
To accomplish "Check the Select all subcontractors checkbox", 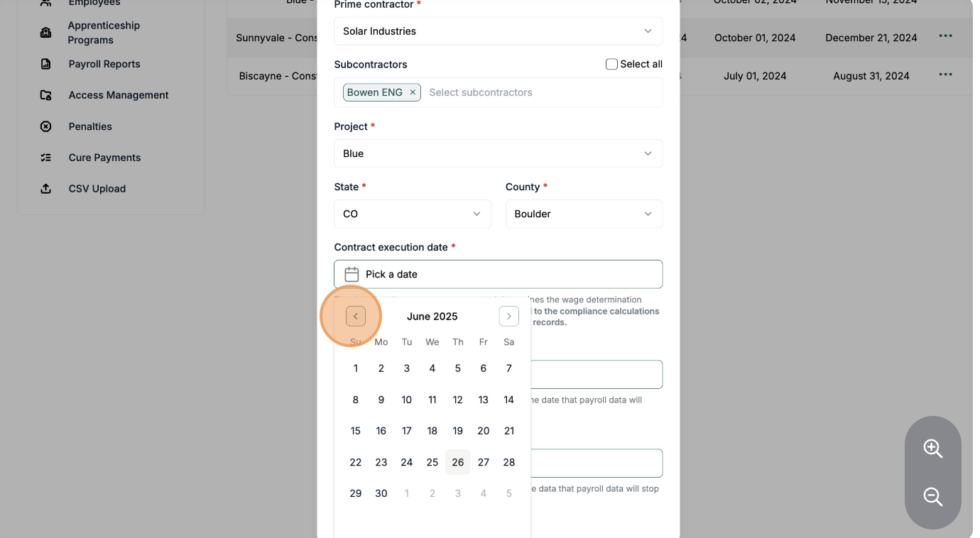I will coord(611,65).
